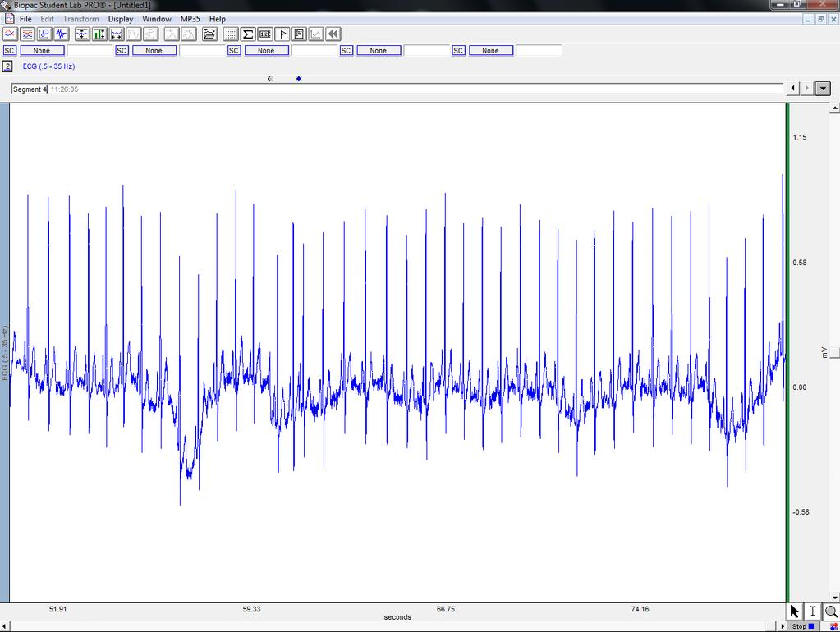Click the overlap waveforms display mode icon

(x=10, y=34)
